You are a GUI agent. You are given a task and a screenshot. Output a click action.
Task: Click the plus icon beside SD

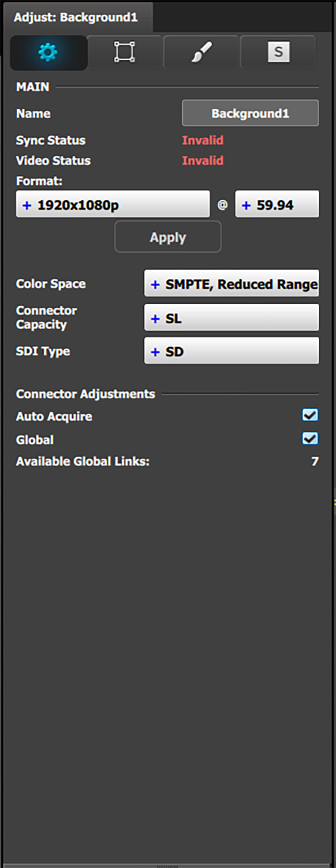click(155, 352)
